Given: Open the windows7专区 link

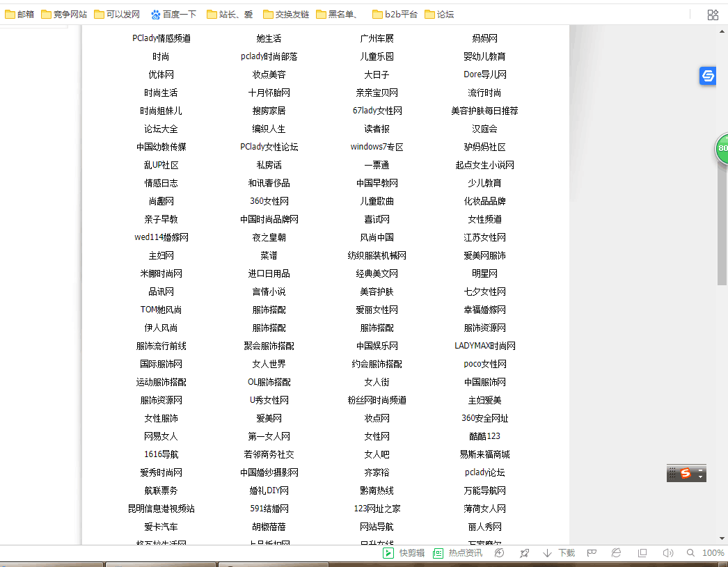Looking at the screenshot, I should point(377,147).
